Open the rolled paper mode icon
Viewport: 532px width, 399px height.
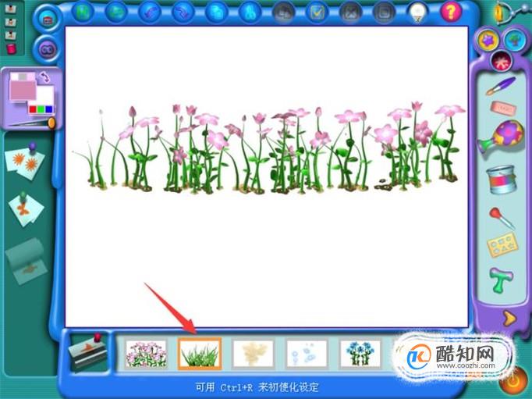(27, 261)
